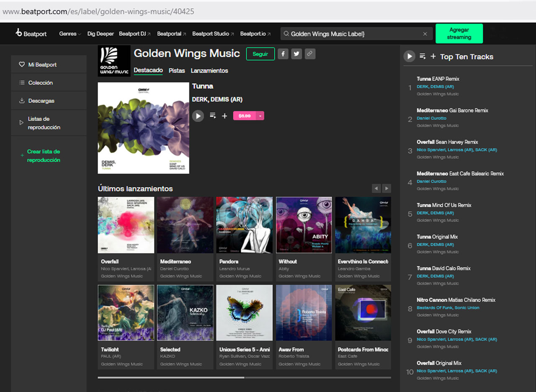The image size is (536, 392).
Task: Open track Mediterraneo Gai Barone Remix
Action: point(453,111)
